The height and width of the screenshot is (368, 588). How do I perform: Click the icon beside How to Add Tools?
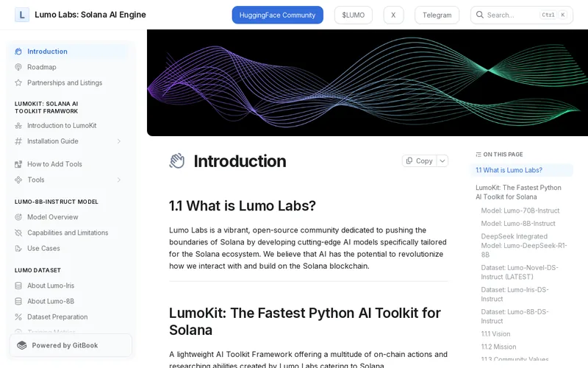[18, 164]
